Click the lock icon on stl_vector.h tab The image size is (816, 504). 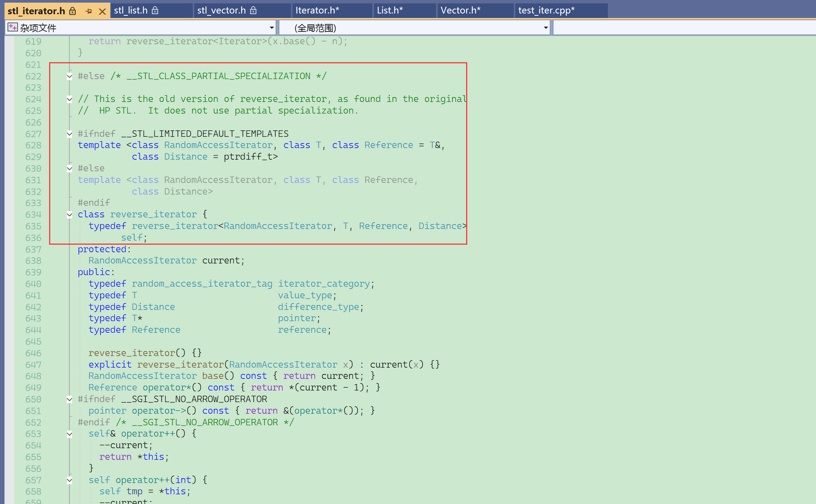[253, 10]
